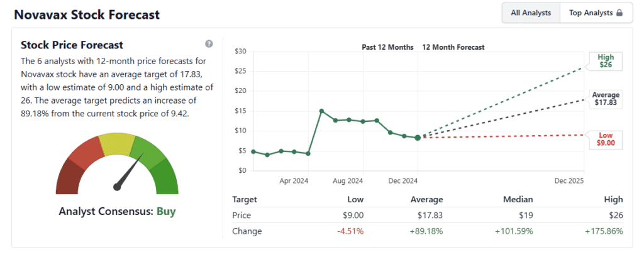Click the Median price $19 cell
The height and width of the screenshot is (257, 644).
pos(524,215)
